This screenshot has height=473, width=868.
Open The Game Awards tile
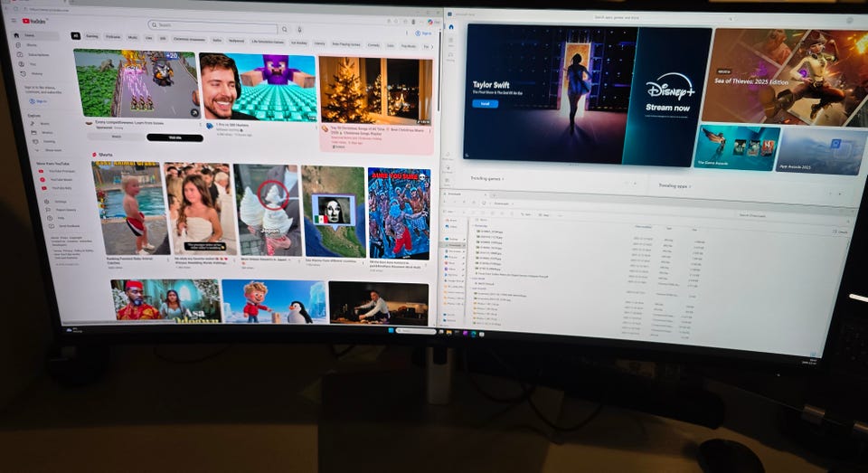[737, 147]
